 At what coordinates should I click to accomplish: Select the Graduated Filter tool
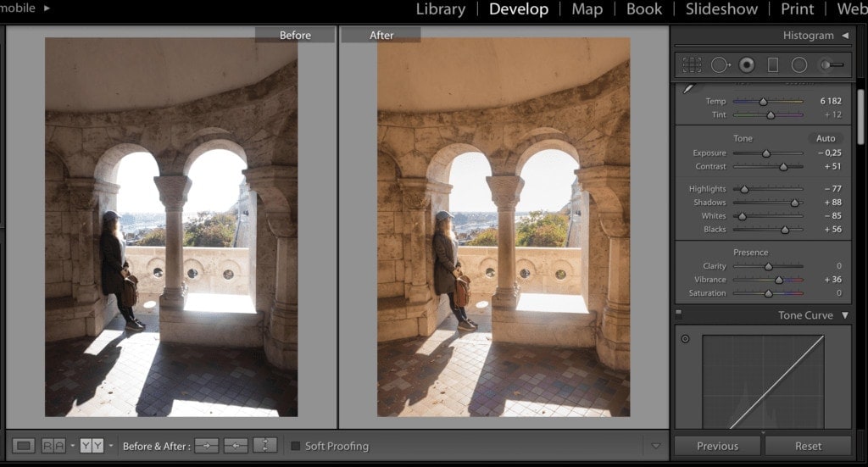773,64
